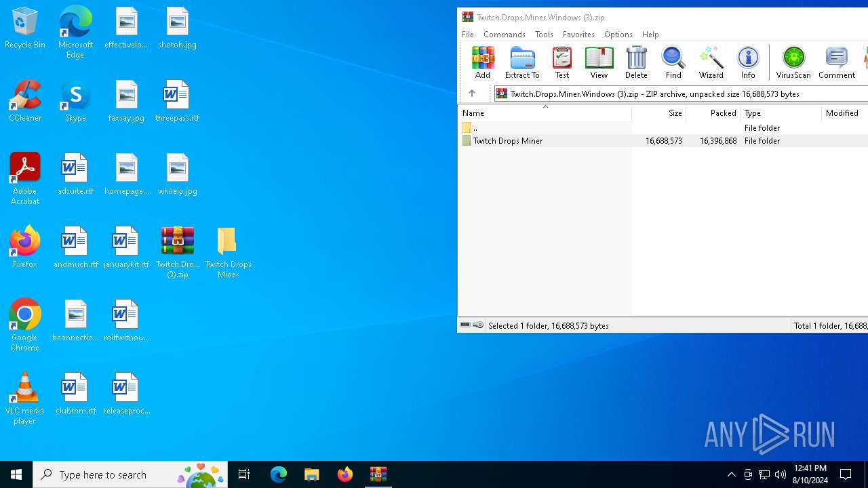Open Firefox from the taskbar
The width and height of the screenshot is (868, 488).
tap(345, 474)
